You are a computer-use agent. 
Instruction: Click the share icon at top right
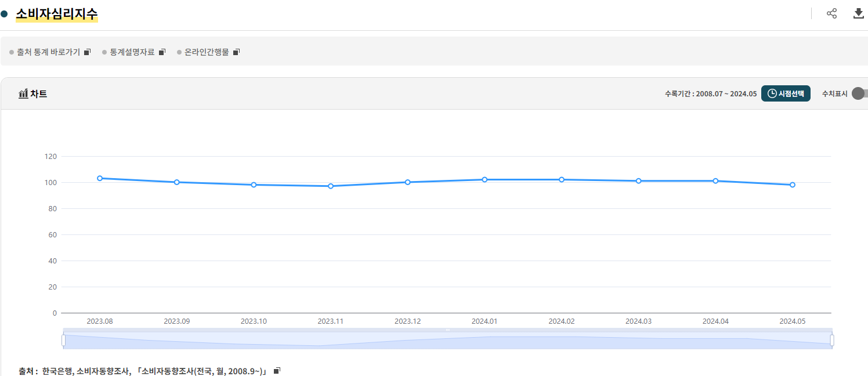click(x=831, y=13)
